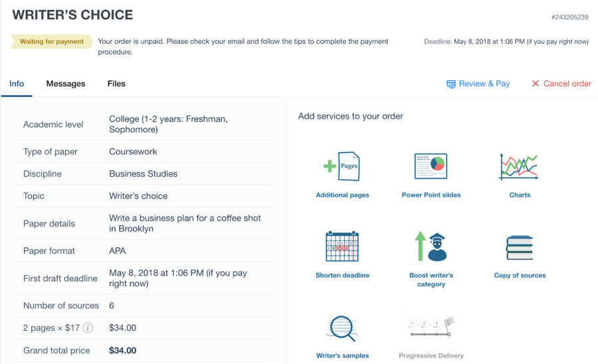Screen dimensions: 598x364
Task: Switch to the Messages tab
Action: tap(66, 84)
